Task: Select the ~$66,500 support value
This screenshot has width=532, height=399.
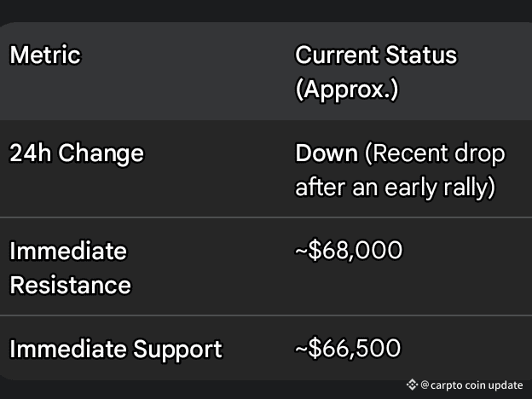Action: pos(348,349)
